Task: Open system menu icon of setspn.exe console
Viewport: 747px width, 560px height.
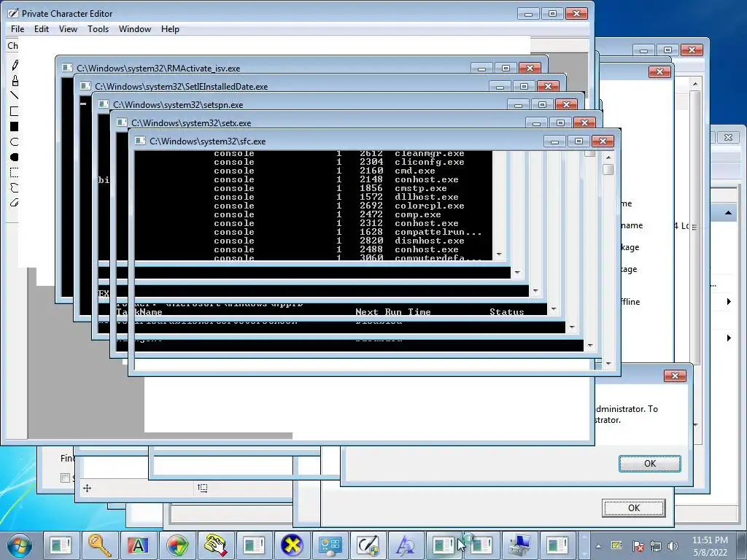Action: pyautogui.click(x=104, y=104)
